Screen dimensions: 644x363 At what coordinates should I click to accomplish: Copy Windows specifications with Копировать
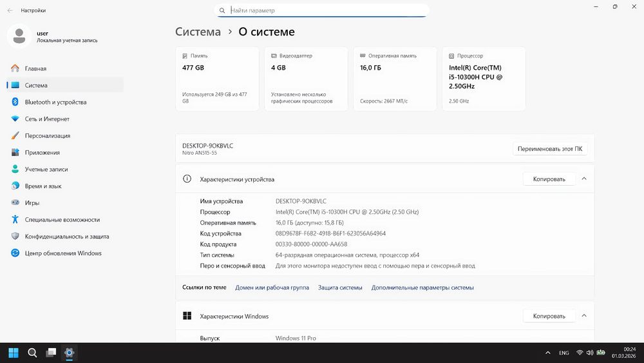tap(549, 316)
